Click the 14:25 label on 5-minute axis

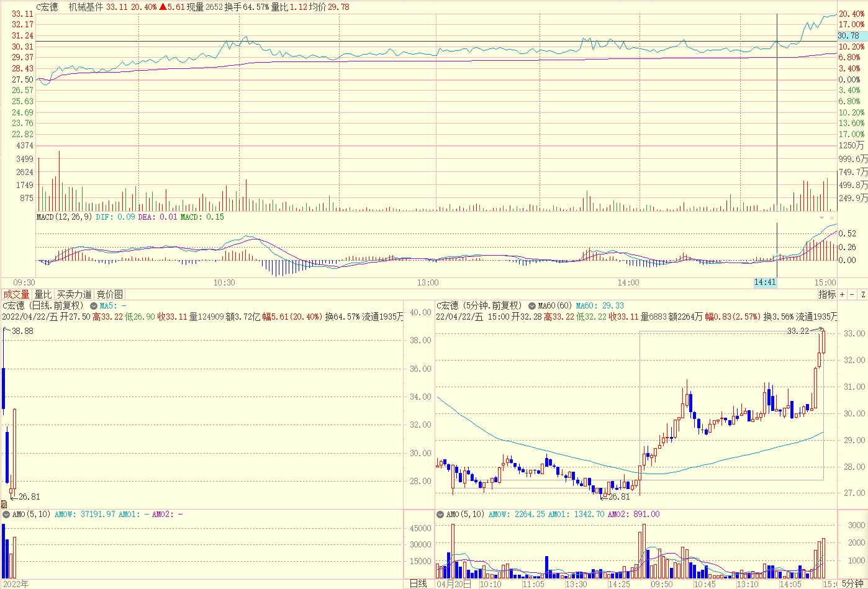pyautogui.click(x=618, y=584)
